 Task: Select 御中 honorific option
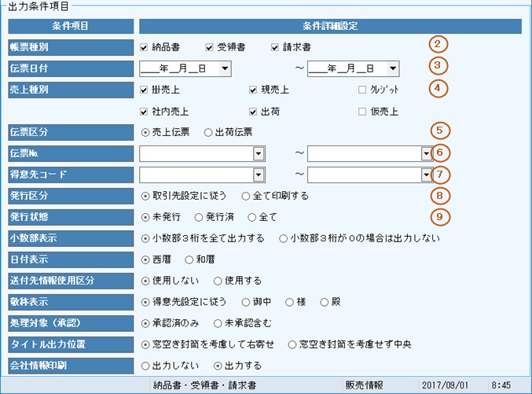coord(247,301)
